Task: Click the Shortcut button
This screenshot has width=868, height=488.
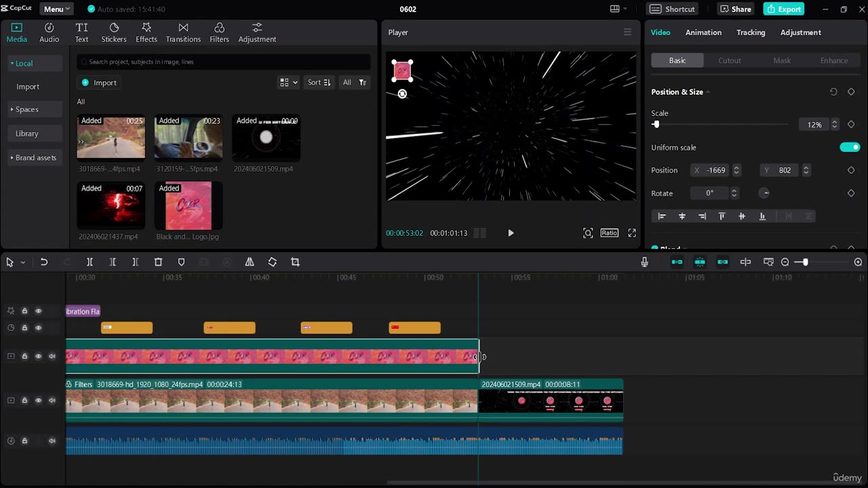Action: [x=673, y=9]
